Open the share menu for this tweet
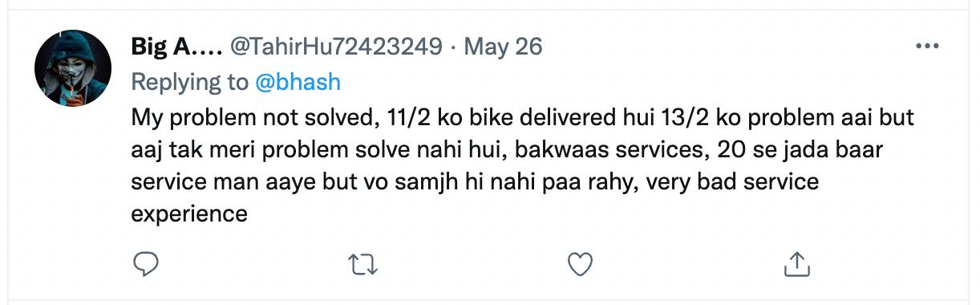 pos(796,263)
